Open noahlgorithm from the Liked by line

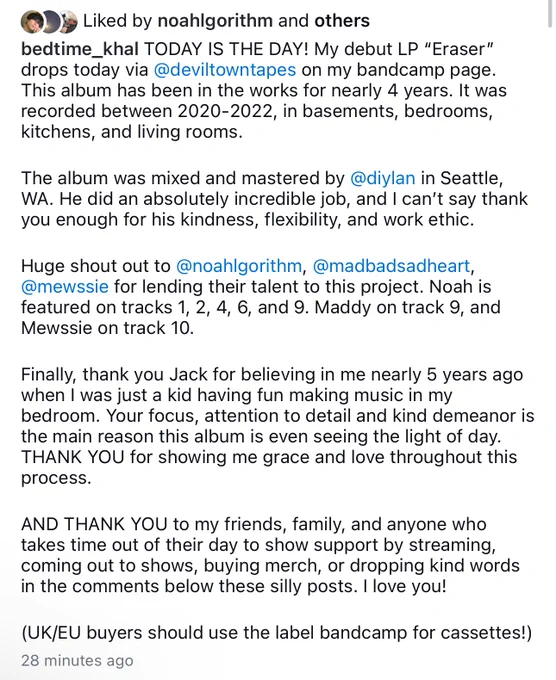click(x=215, y=21)
